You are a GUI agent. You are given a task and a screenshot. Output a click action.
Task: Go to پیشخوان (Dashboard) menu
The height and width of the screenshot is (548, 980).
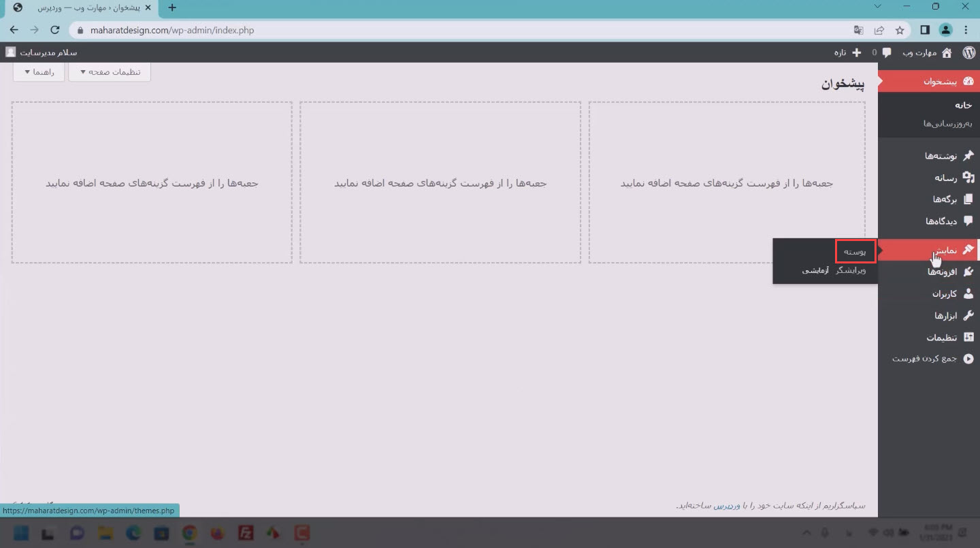tap(928, 82)
